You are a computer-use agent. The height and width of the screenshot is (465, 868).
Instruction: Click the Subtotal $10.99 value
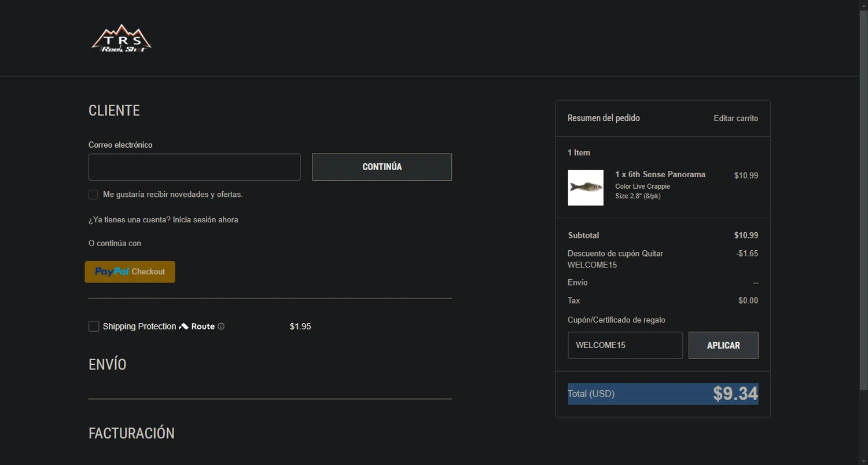(746, 236)
